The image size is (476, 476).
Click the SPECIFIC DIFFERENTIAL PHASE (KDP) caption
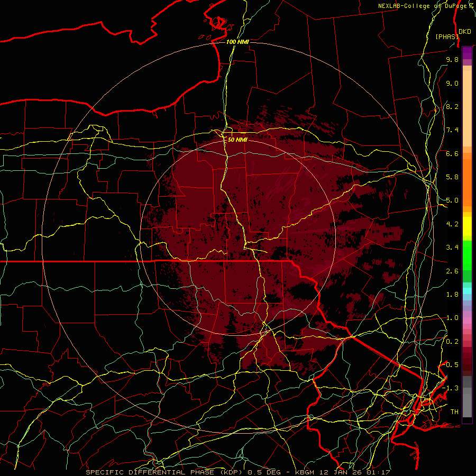point(164,472)
